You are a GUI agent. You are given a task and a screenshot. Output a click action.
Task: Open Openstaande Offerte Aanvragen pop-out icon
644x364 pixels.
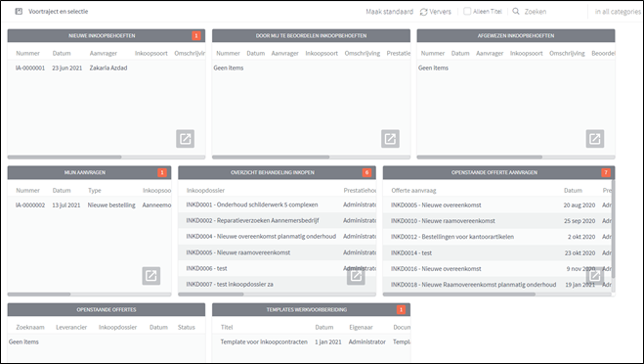click(595, 276)
